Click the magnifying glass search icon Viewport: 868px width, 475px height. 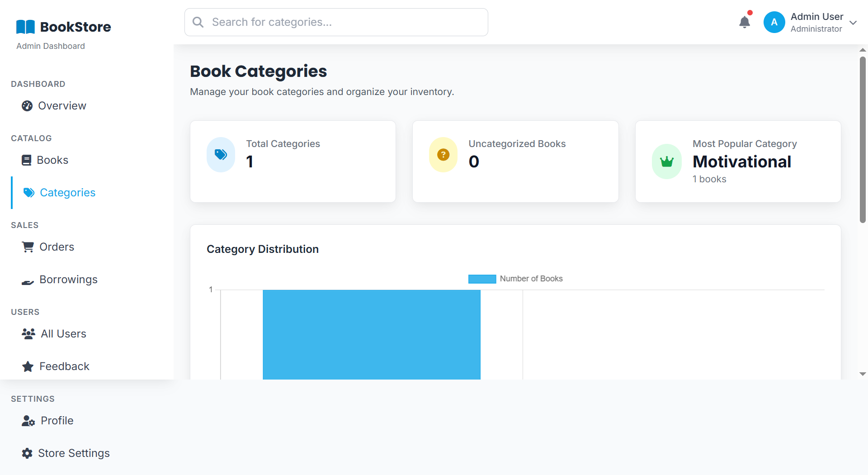pos(198,22)
